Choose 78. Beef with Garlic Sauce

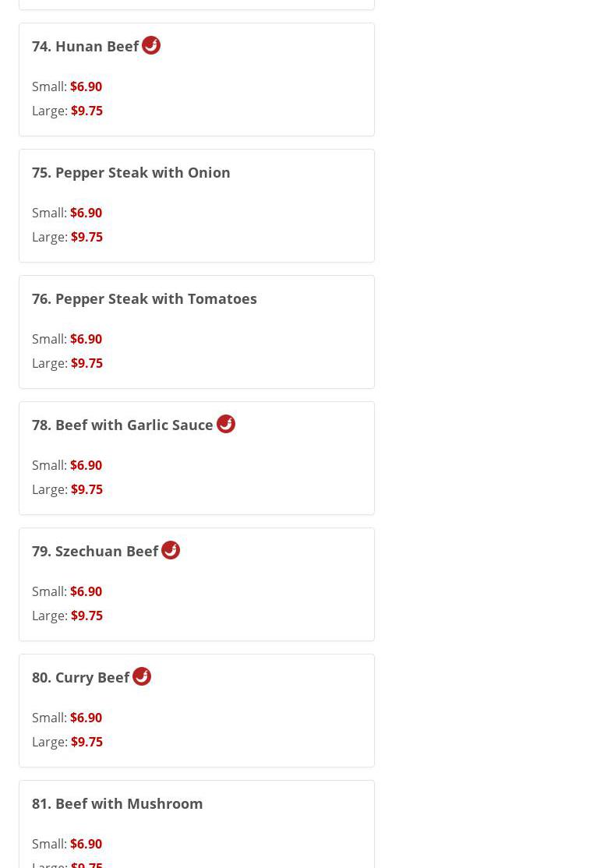click(x=122, y=425)
